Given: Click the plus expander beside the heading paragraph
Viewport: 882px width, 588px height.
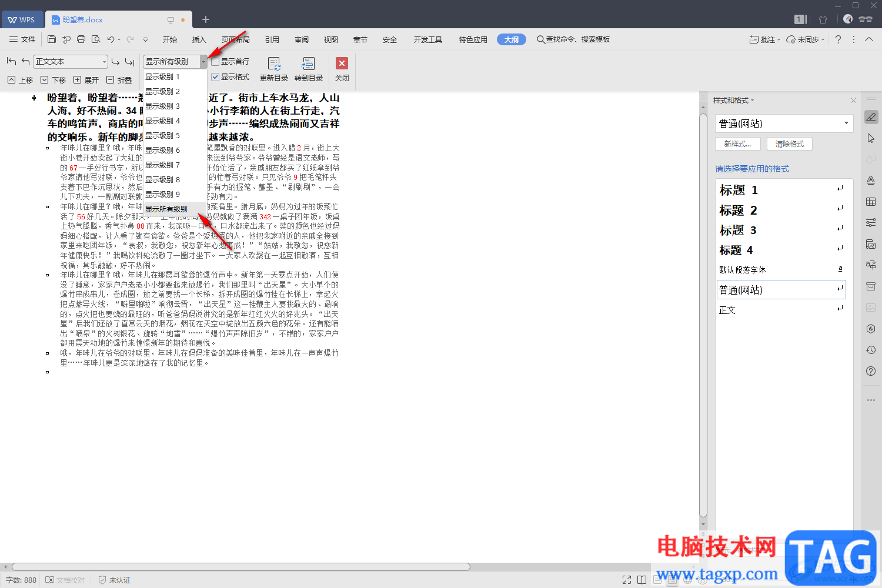Looking at the screenshot, I should tap(34, 98).
